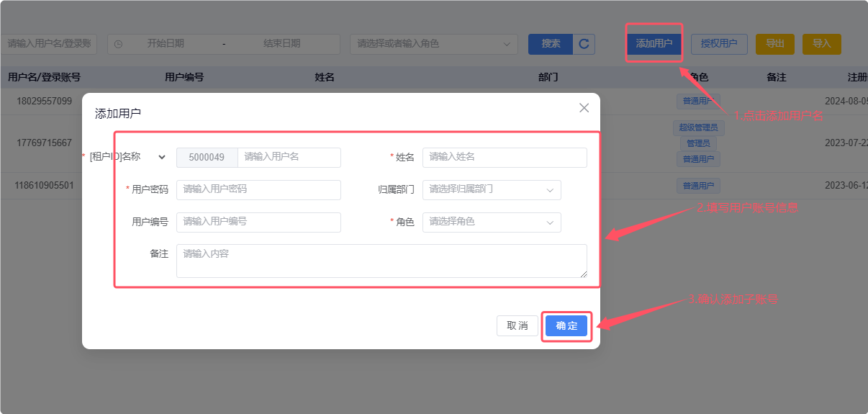Image resolution: width=868 pixels, height=414 pixels.
Task: Click the 备注 column header
Action: click(777, 77)
